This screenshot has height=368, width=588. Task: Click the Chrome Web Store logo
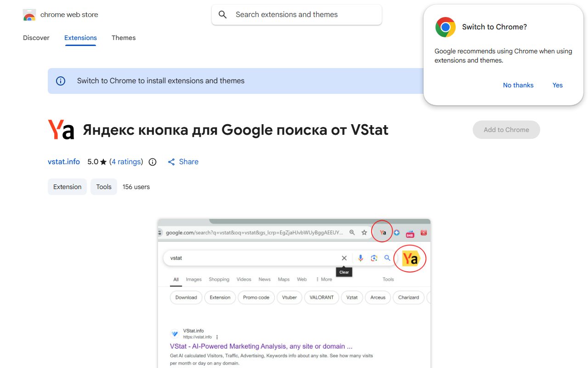(29, 15)
